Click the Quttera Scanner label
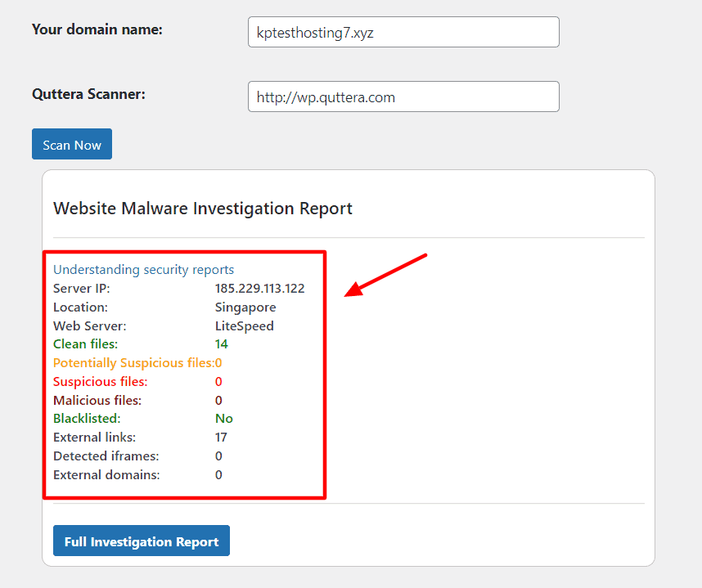Image resolution: width=702 pixels, height=588 pixels. pyautogui.click(x=88, y=94)
